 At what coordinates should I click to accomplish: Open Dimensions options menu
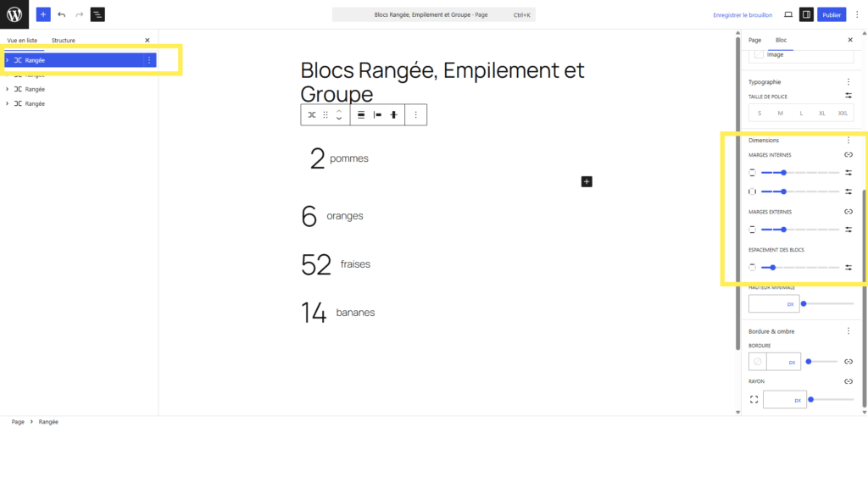point(848,141)
